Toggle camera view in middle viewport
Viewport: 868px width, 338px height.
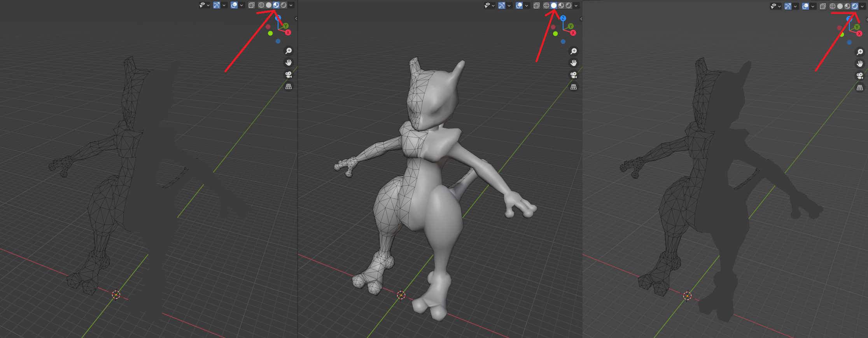point(574,75)
